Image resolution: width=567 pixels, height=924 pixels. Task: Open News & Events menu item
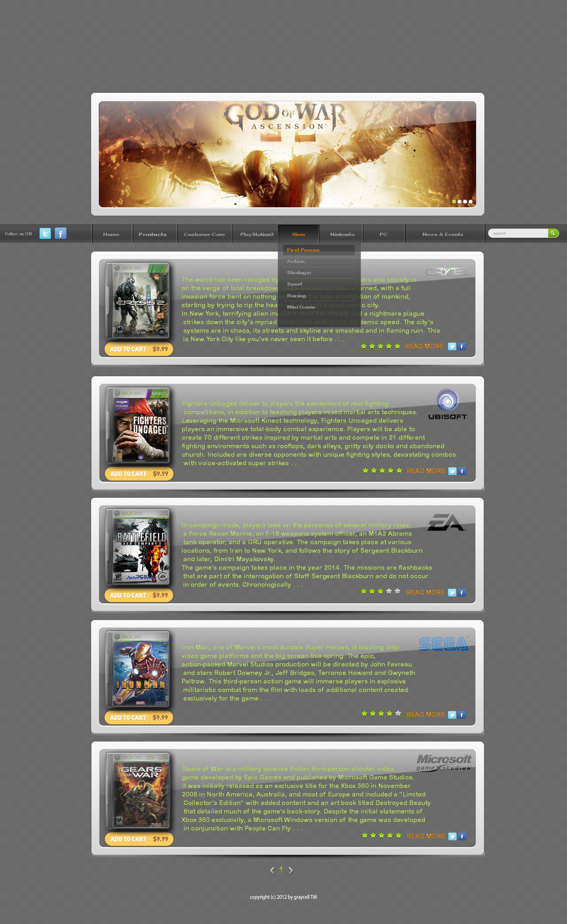[443, 235]
